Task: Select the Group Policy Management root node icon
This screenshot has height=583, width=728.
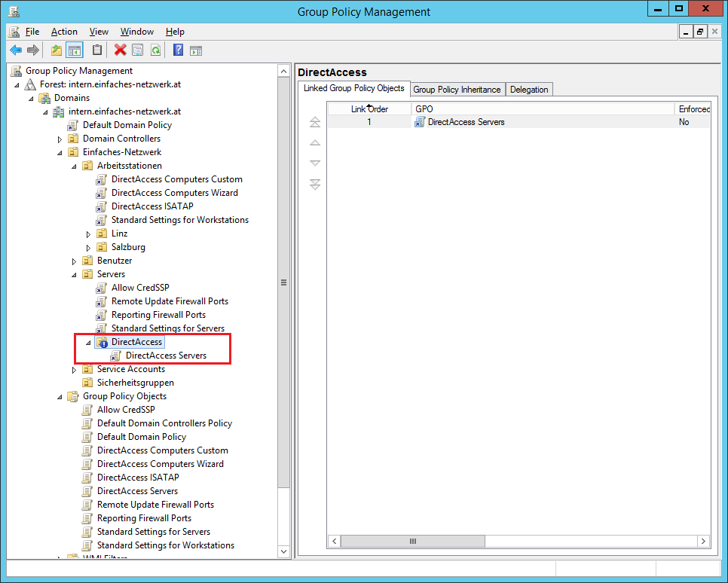Action: tap(17, 71)
